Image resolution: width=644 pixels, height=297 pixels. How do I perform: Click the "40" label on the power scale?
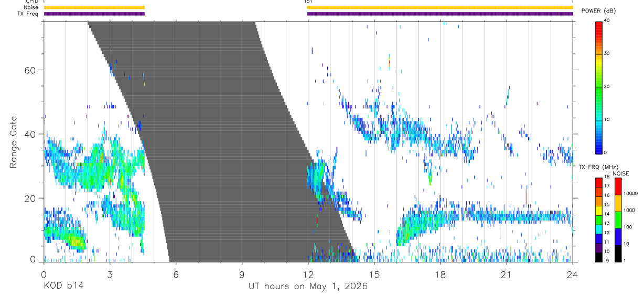[607, 21]
